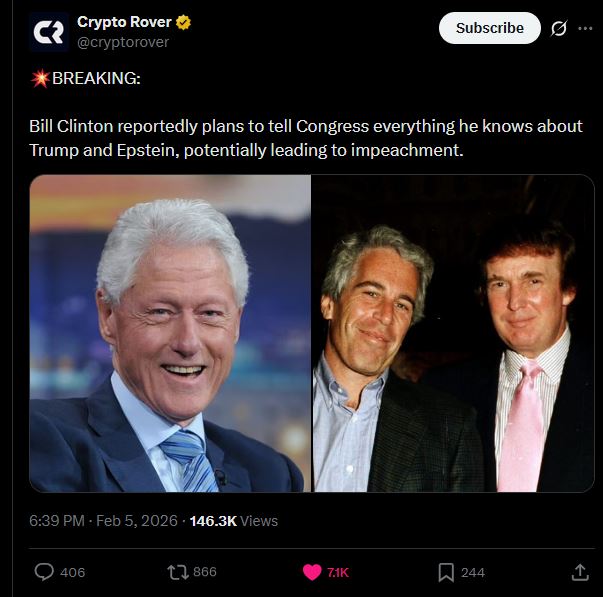Image resolution: width=603 pixels, height=597 pixels.
Task: Unlike the post via the pink heart
Action: point(312,572)
